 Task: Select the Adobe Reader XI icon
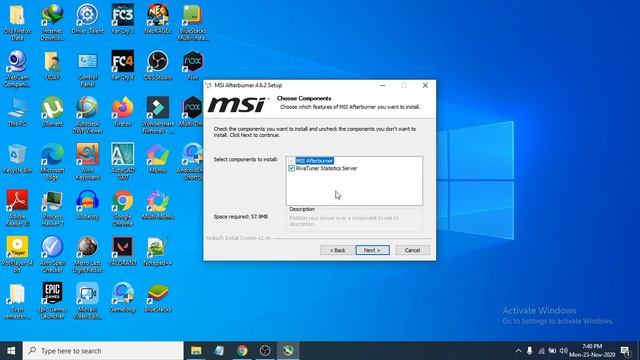click(17, 208)
